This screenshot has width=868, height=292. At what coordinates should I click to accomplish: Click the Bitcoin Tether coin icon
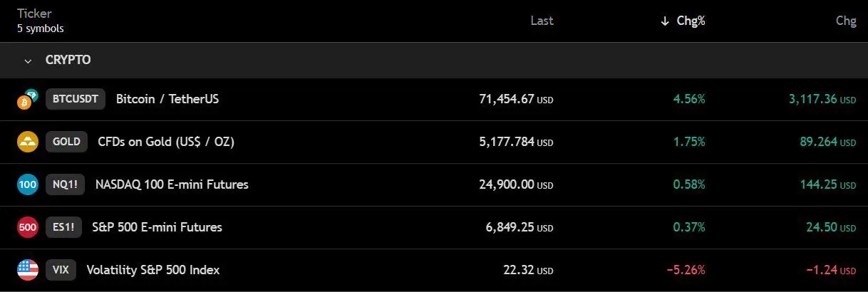click(27, 99)
